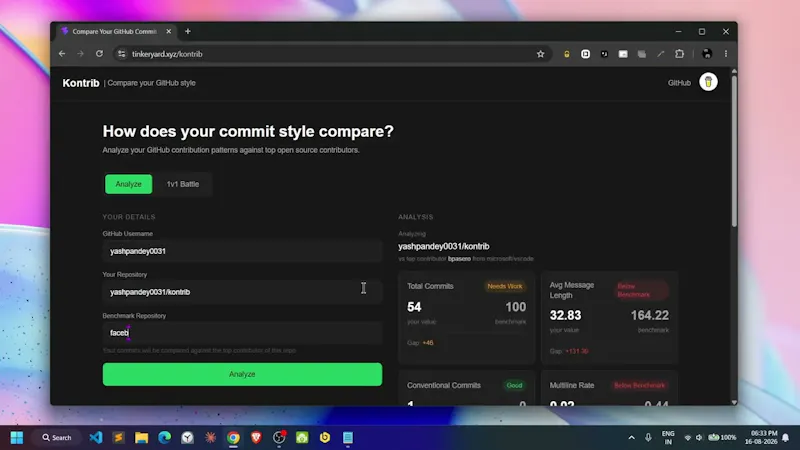
Task: Open Microsoft Edge from taskbar
Action: pyautogui.click(x=164, y=437)
